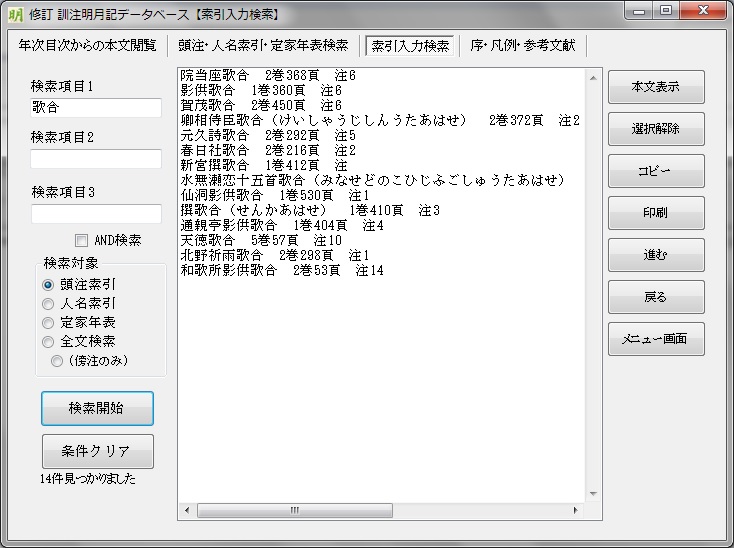The image size is (734, 548).
Task: Clear conditions with 条件クリア button
Action: click(x=97, y=451)
